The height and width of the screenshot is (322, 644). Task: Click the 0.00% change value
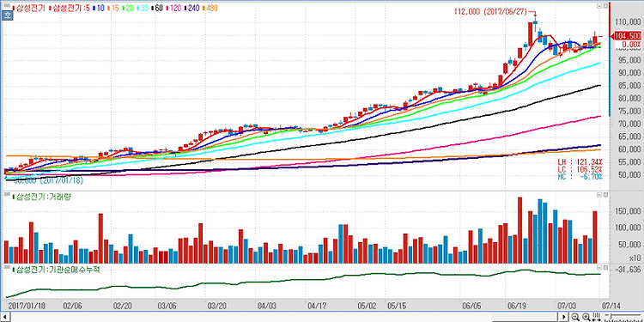pos(631,44)
